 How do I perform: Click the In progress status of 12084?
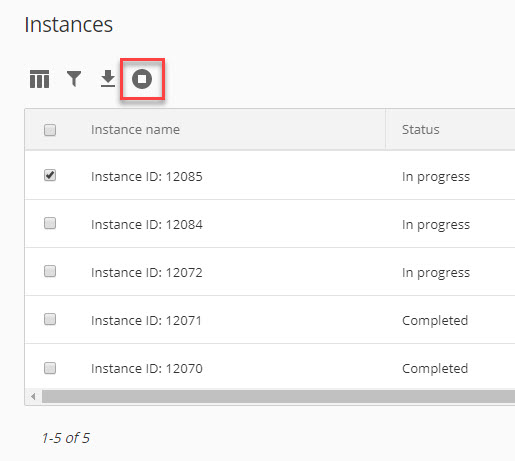436,225
